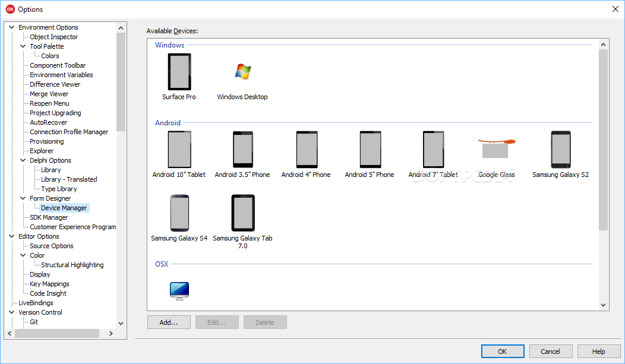Confirm with the OK button
Viewport: 625px width, 364px height.
coord(503,352)
